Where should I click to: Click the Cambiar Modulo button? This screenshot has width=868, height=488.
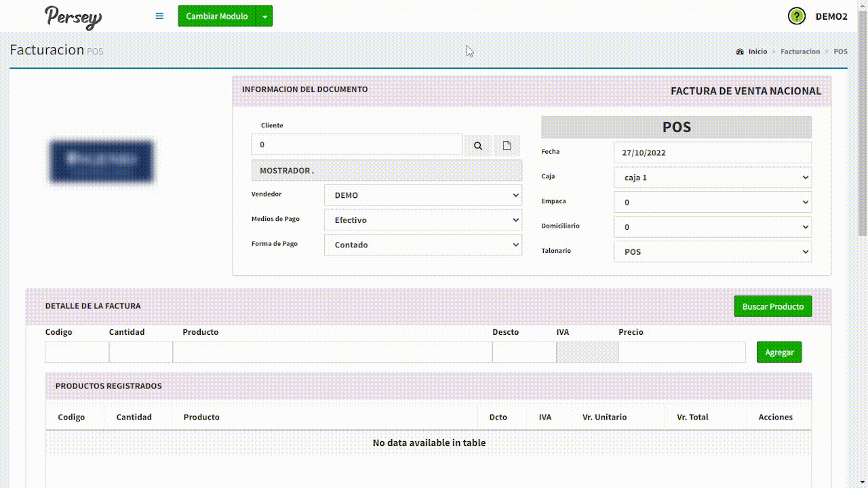click(217, 16)
